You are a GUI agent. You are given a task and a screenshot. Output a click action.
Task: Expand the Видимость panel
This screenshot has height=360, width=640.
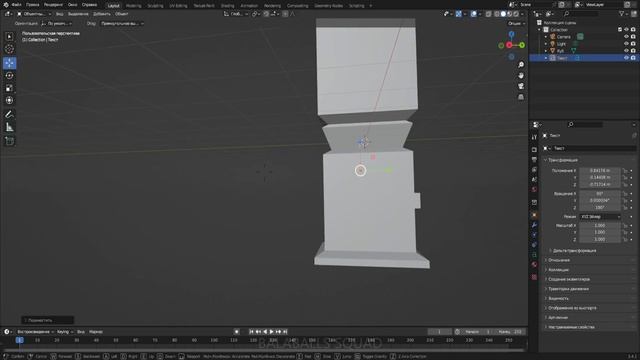[558, 298]
